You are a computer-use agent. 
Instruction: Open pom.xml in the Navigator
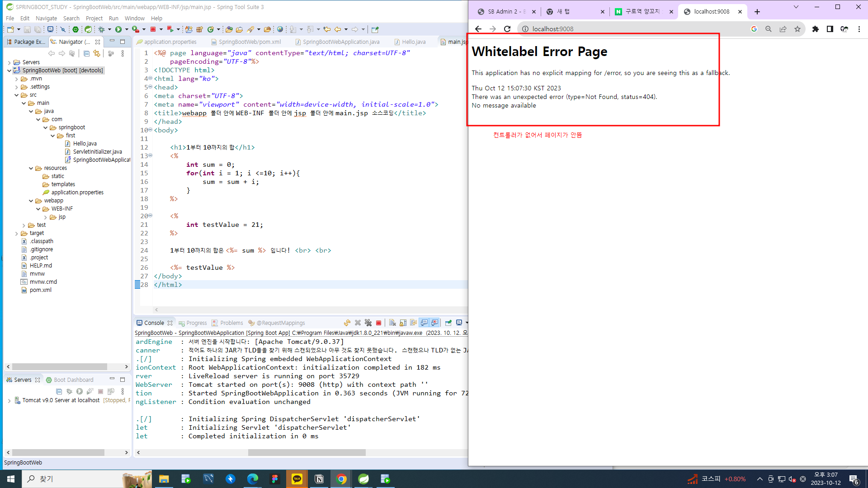pos(40,290)
